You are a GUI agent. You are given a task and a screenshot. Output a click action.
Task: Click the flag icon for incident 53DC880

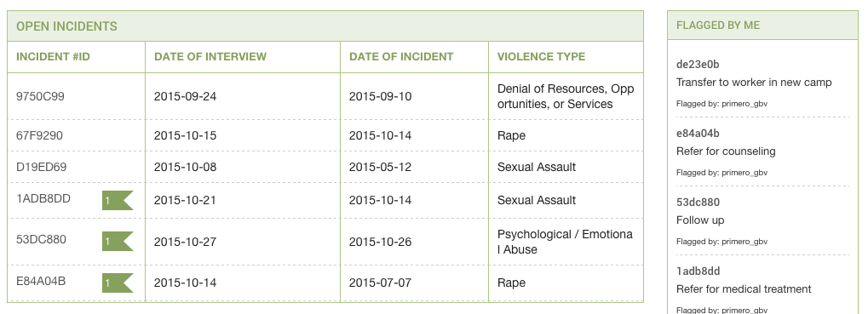pyautogui.click(x=118, y=242)
